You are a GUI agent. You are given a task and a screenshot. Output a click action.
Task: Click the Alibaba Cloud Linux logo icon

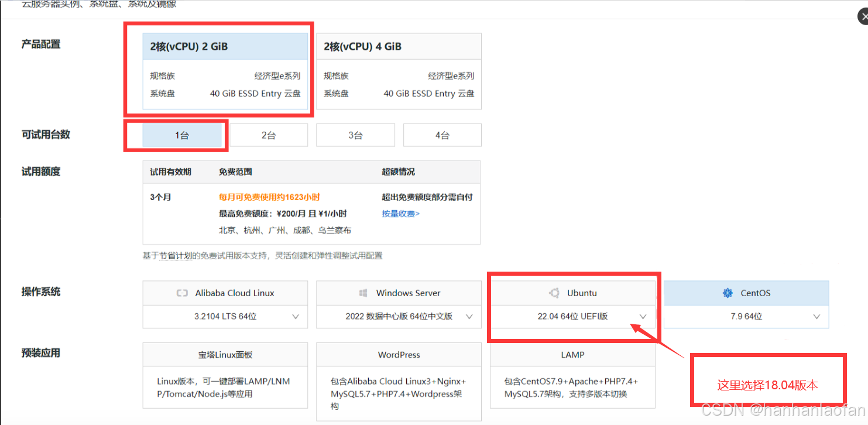point(182,293)
